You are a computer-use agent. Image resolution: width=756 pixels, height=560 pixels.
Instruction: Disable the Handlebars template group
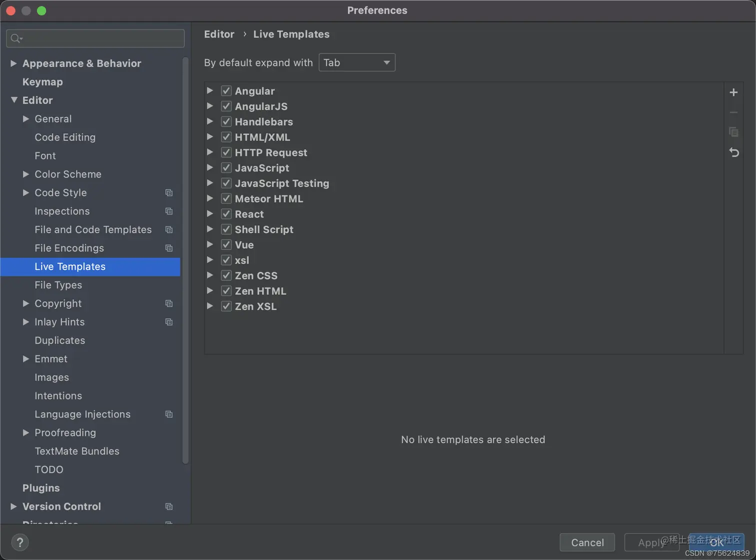tap(226, 122)
